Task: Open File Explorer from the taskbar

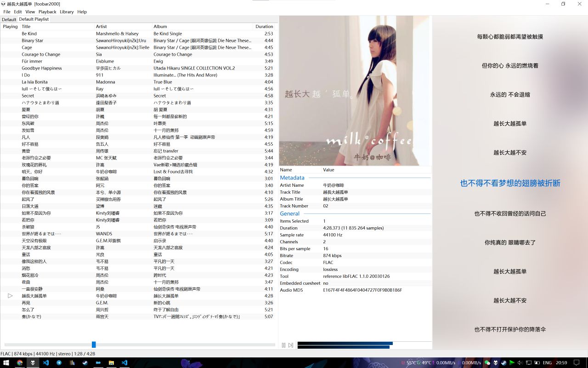Action: 111,362
